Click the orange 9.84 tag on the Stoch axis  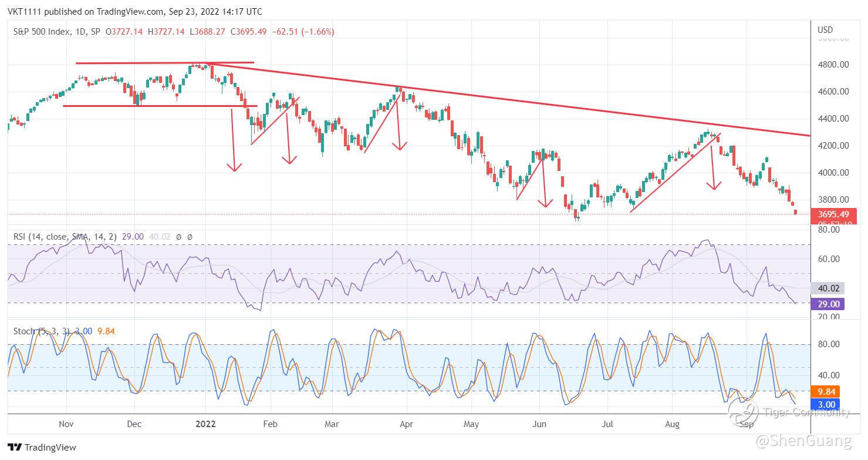[826, 391]
